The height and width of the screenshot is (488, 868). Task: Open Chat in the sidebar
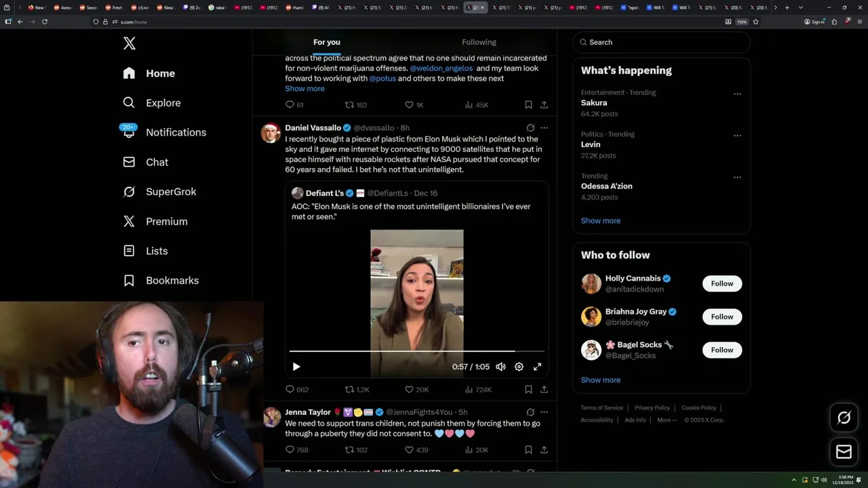tap(145, 162)
